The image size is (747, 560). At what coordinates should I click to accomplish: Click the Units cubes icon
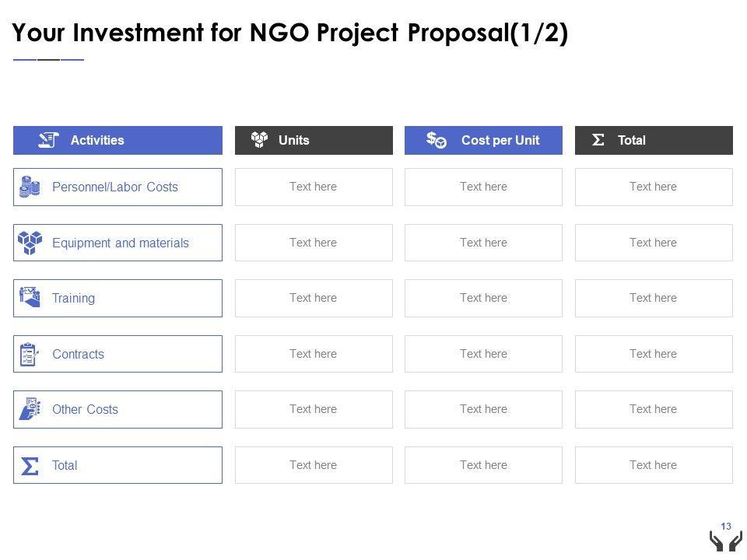(259, 140)
